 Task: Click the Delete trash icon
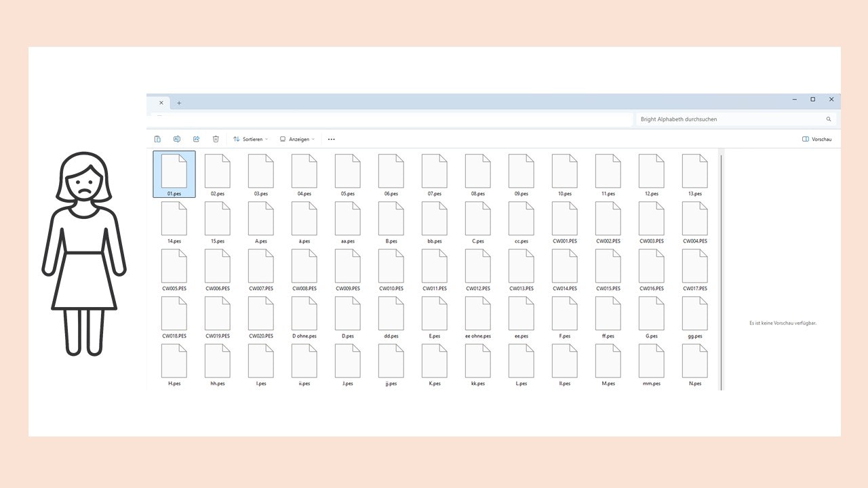(x=216, y=139)
